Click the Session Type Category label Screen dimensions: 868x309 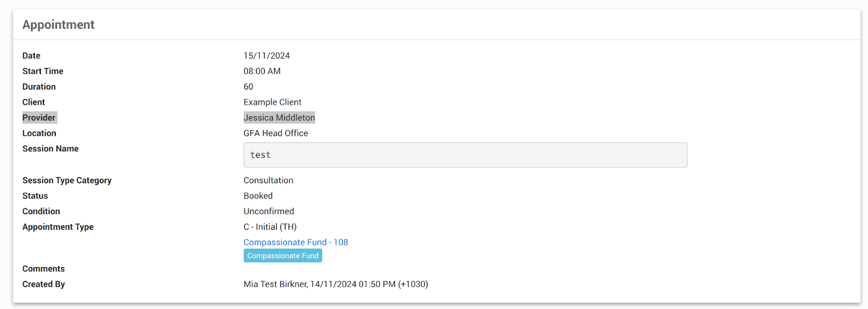tap(67, 181)
